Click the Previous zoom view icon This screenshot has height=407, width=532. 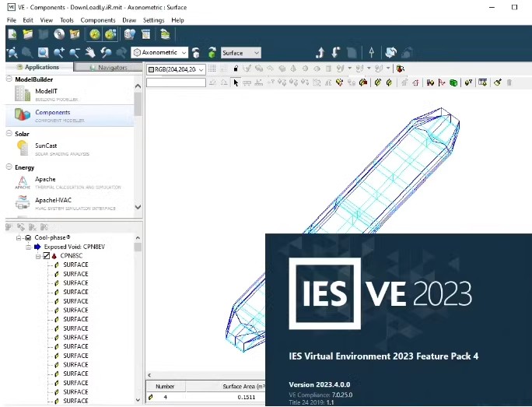tap(106, 53)
